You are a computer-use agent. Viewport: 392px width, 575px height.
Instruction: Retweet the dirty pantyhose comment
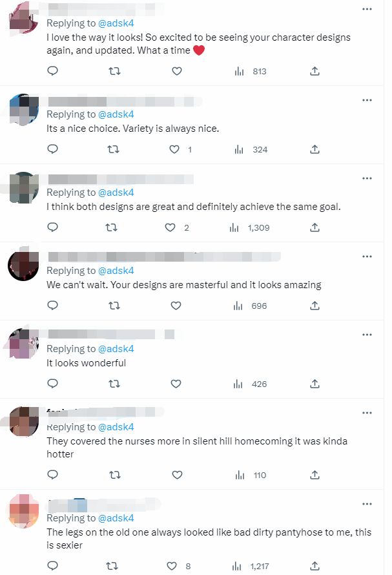[x=114, y=566]
